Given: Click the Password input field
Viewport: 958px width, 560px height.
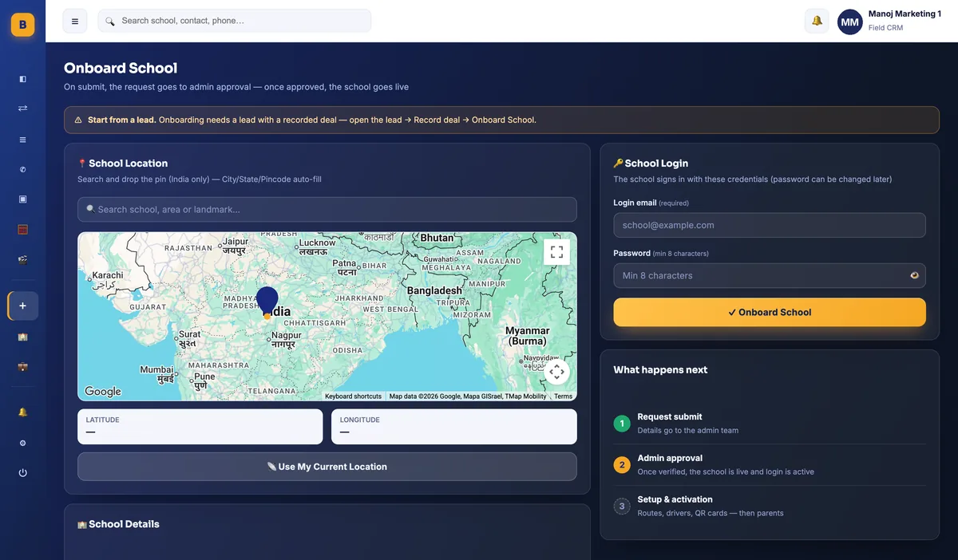Looking at the screenshot, I should pyautogui.click(x=770, y=275).
